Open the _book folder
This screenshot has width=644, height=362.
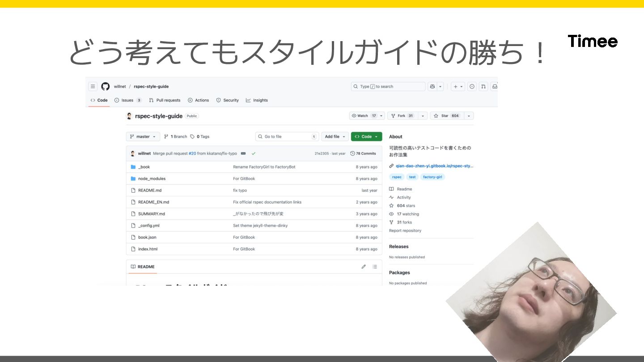pos(144,167)
